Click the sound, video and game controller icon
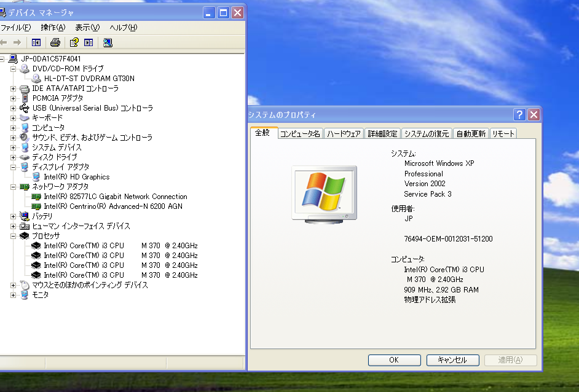 (x=25, y=137)
